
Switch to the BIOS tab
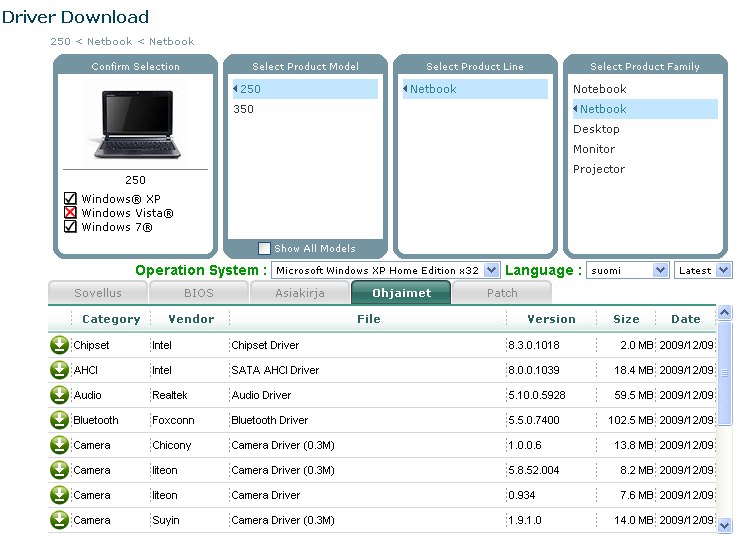click(x=198, y=293)
